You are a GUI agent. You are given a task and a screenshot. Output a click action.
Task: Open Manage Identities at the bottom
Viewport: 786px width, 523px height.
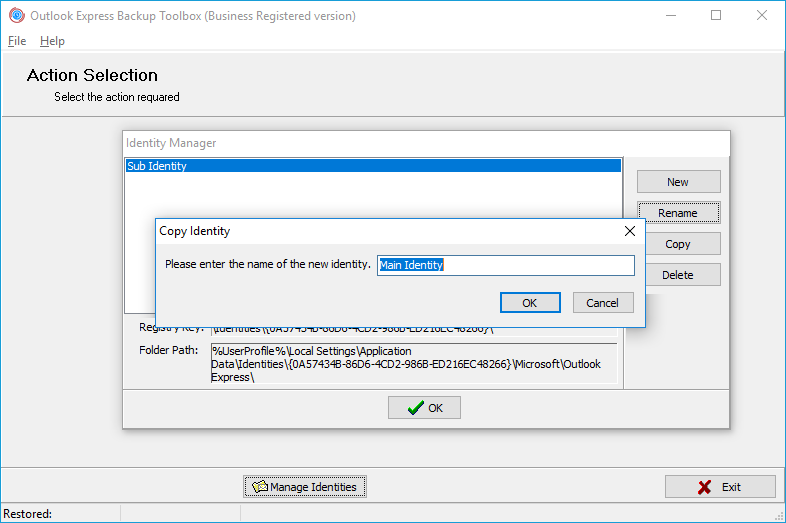(305, 487)
